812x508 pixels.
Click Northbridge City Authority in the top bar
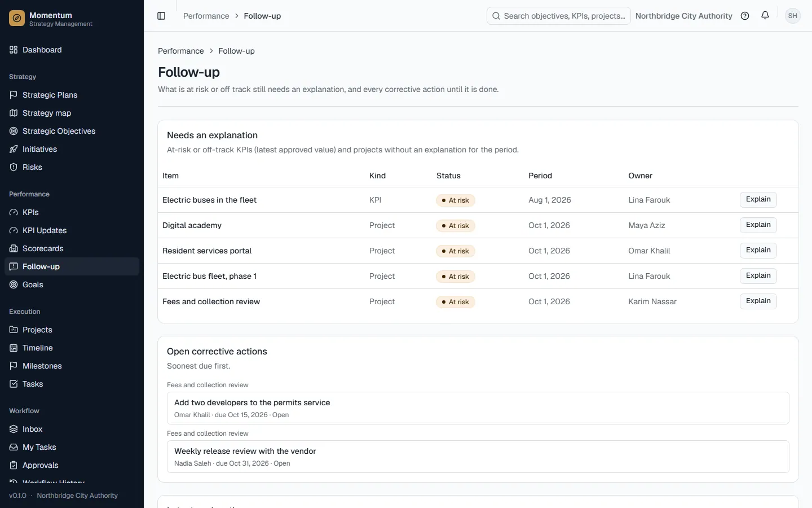tap(684, 16)
